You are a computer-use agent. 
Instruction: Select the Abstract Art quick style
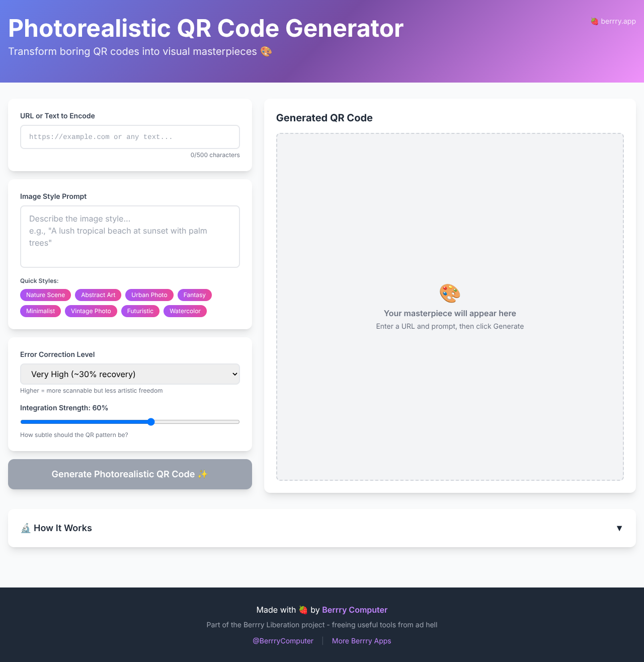click(x=98, y=295)
